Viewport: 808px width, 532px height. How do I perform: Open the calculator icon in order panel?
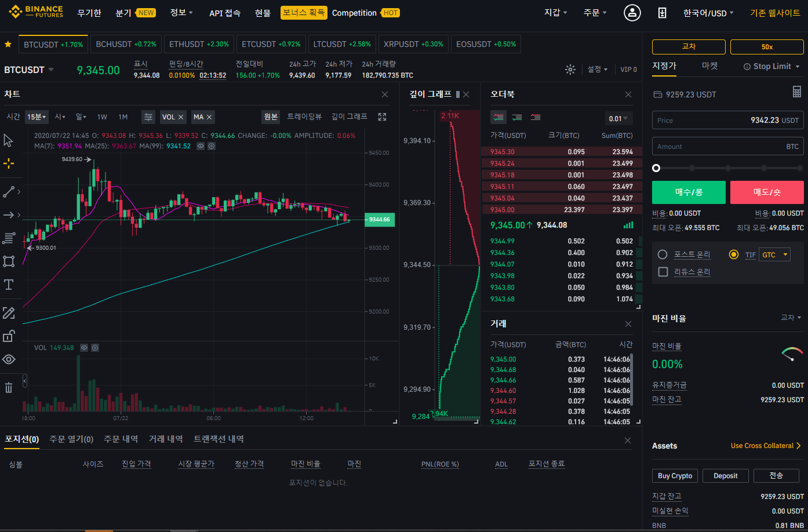797,92
